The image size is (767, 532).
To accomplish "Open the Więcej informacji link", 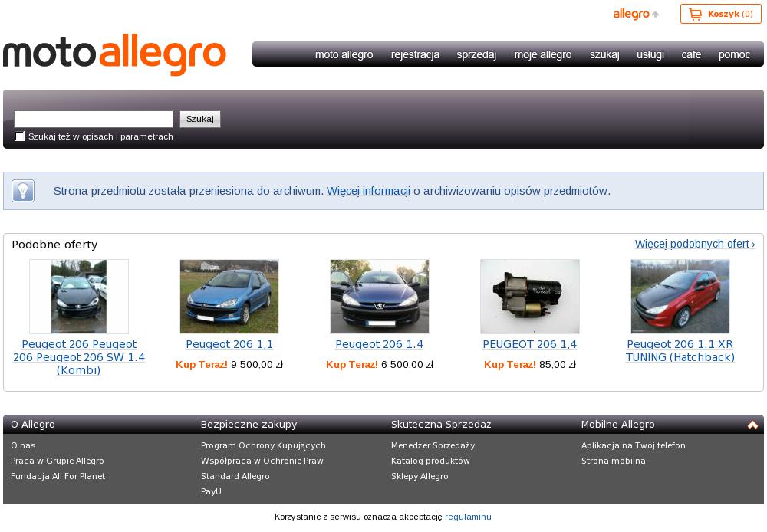I will pos(368,191).
